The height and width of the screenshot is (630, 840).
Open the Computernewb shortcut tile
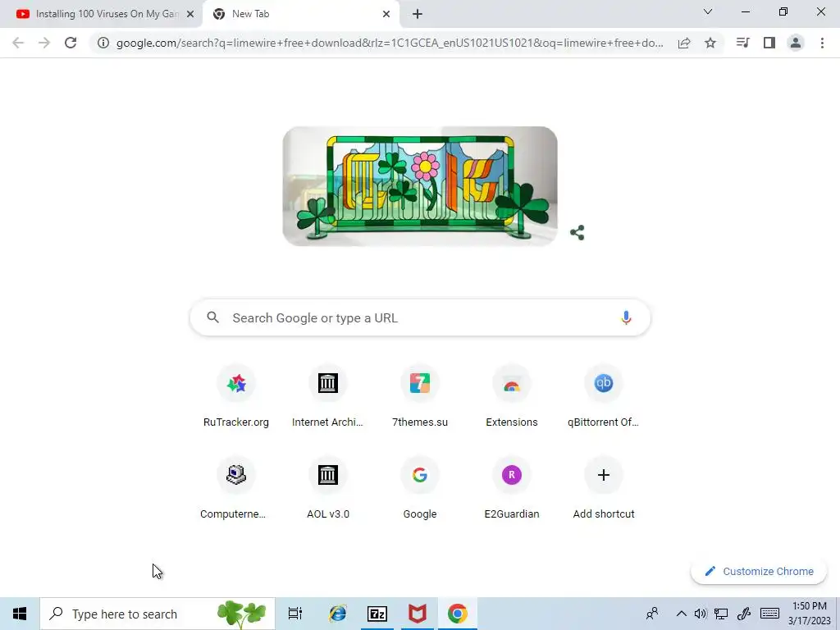tap(236, 488)
